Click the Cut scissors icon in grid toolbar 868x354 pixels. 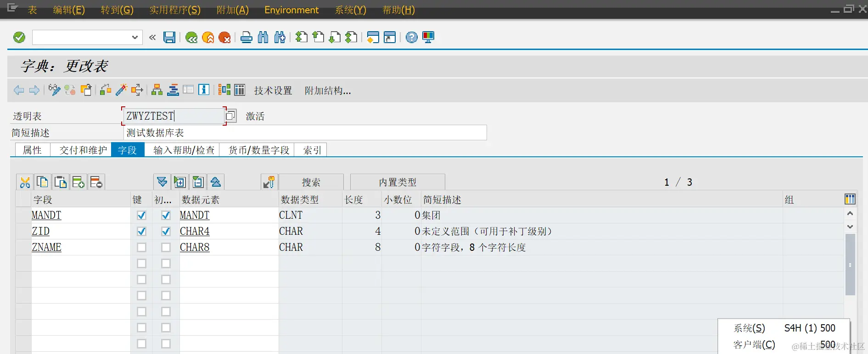click(x=25, y=182)
